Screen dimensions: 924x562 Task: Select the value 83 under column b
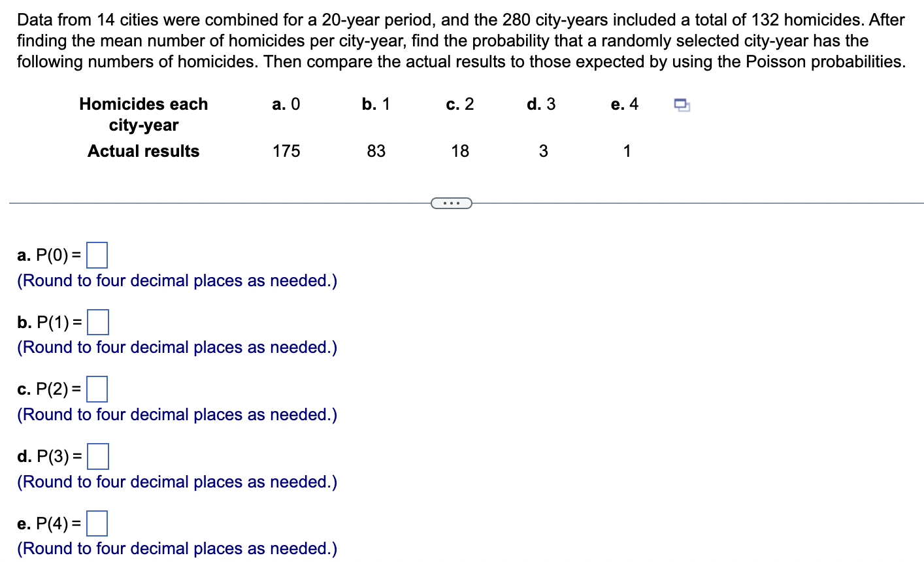376,151
